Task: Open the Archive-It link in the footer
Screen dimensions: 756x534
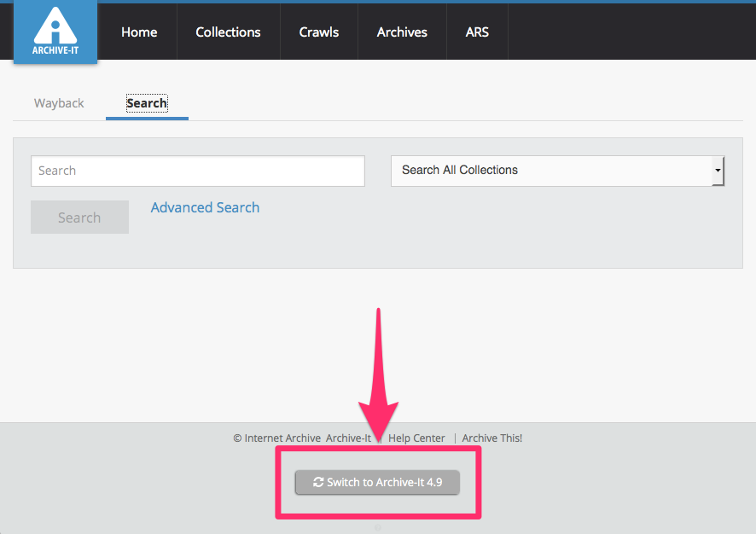Action: (x=348, y=438)
